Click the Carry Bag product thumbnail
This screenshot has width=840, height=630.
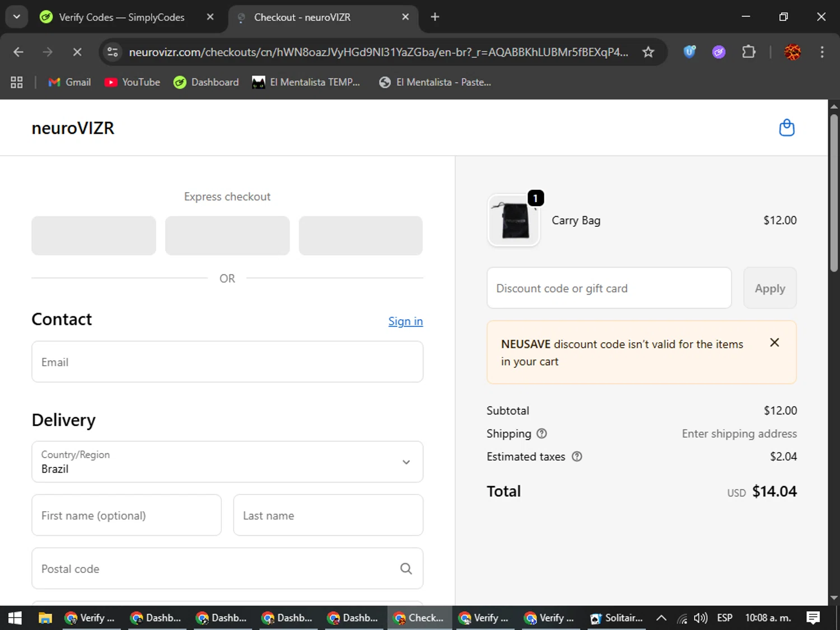(x=514, y=220)
